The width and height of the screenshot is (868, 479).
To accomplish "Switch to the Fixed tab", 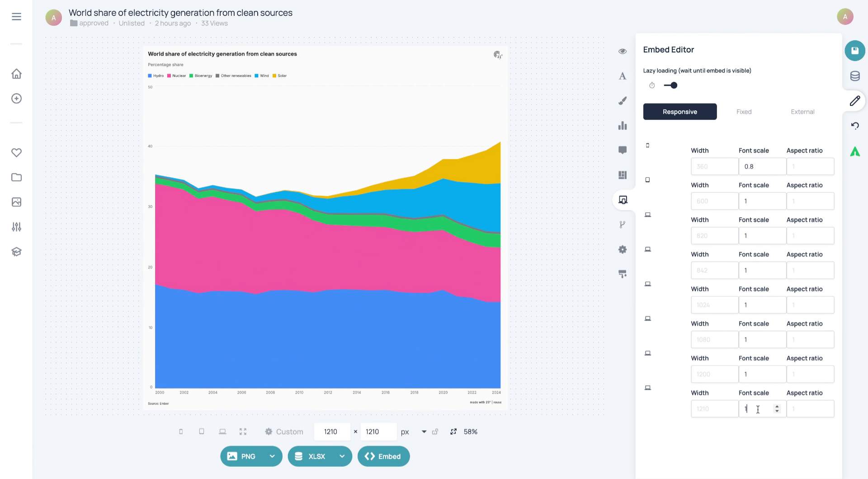I will pyautogui.click(x=744, y=112).
